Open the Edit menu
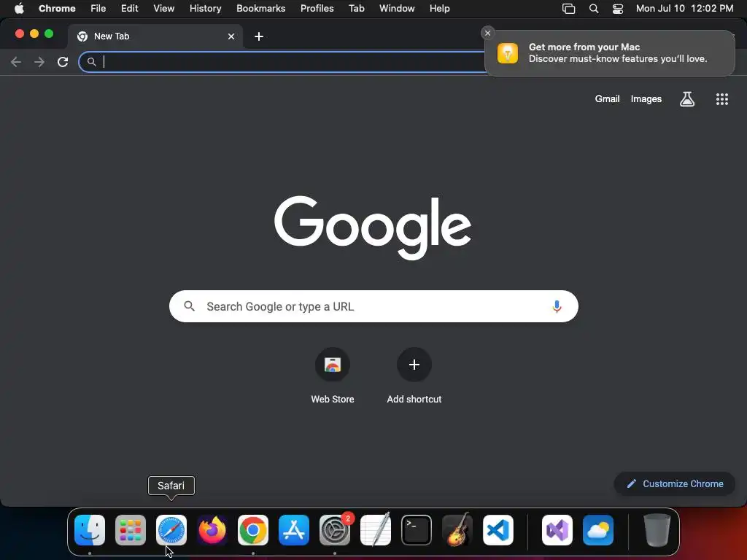This screenshot has width=747, height=560. coord(130,9)
